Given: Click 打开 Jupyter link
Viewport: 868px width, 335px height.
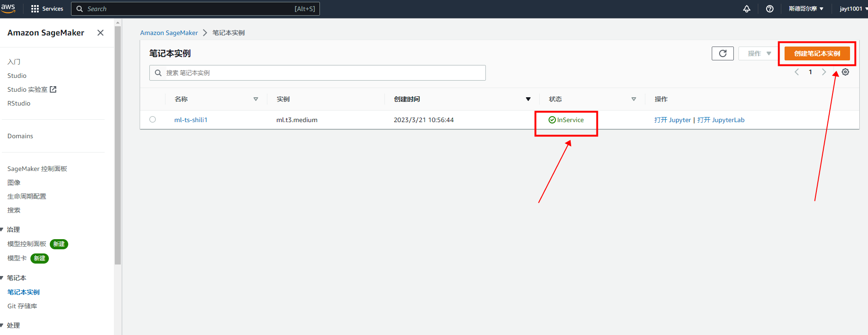Looking at the screenshot, I should click(x=673, y=120).
